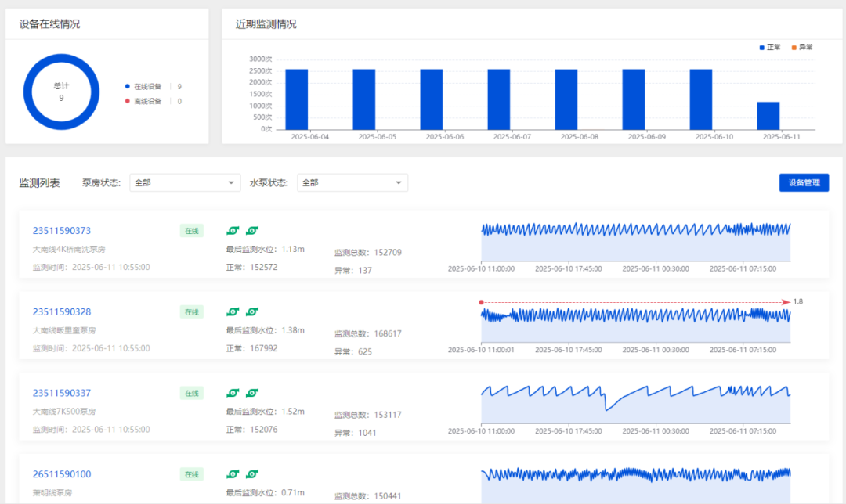The image size is (846, 504).
Task: Click second pump icon for device 23511590337
Action: (x=252, y=392)
